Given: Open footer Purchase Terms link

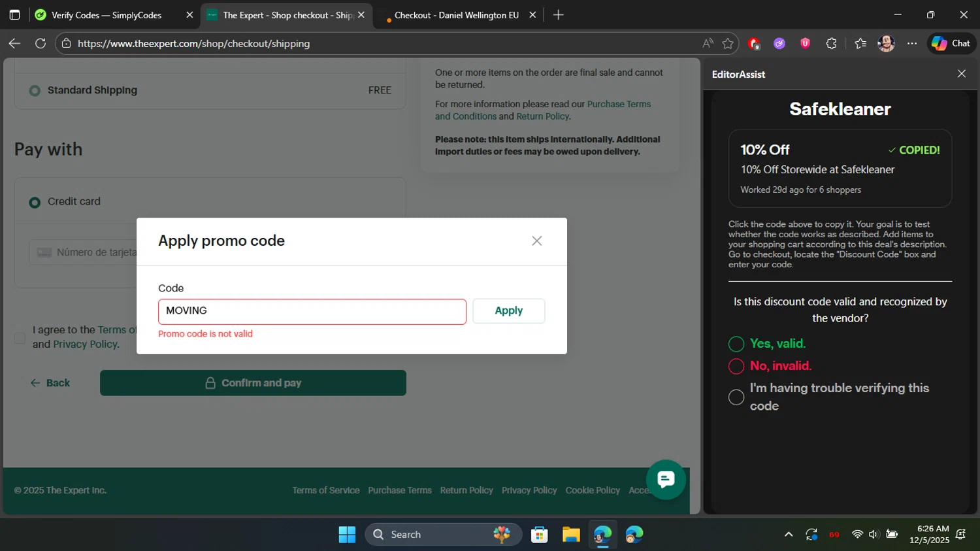Looking at the screenshot, I should pyautogui.click(x=400, y=490).
